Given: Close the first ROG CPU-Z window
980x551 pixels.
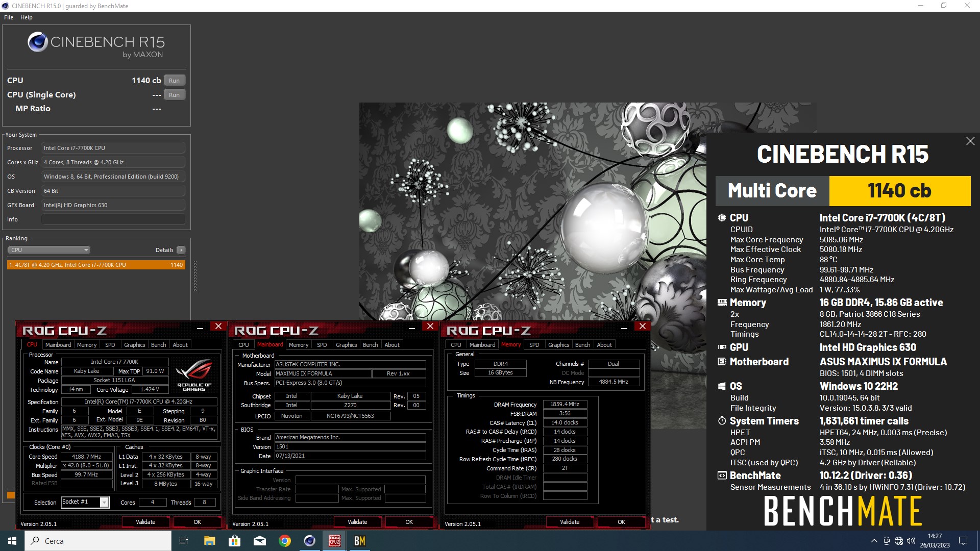Looking at the screenshot, I should click(x=218, y=327).
